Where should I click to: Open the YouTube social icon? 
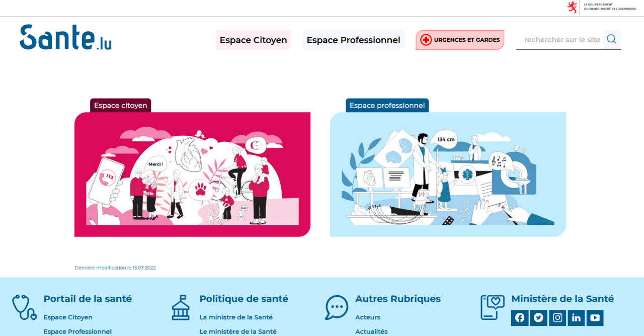click(595, 317)
